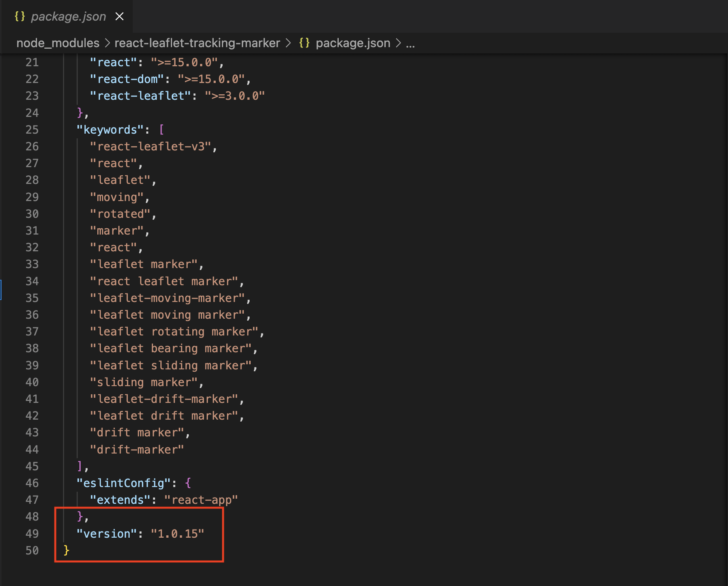Screen dimensions: 728x586
Task: Click the ">=3.0.0" react-leaflet value
Action: coord(235,96)
